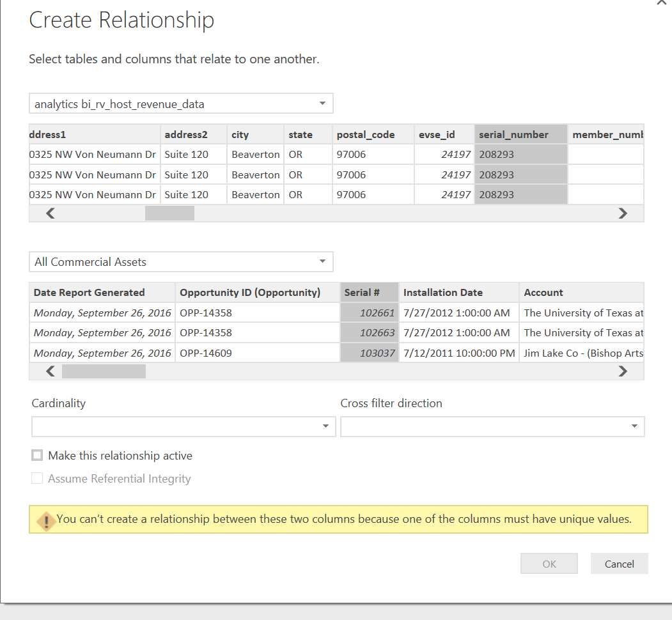This screenshot has width=672, height=620.
Task: Click serial number cell 103037
Action: pyautogui.click(x=370, y=353)
